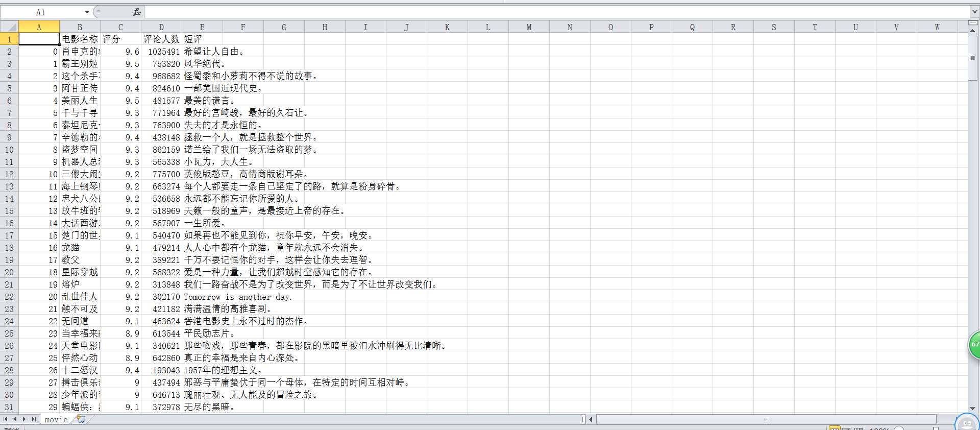Image resolution: width=980 pixels, height=430 pixels.
Task: Expand the formula bar with right-side chevron
Action: [974, 11]
